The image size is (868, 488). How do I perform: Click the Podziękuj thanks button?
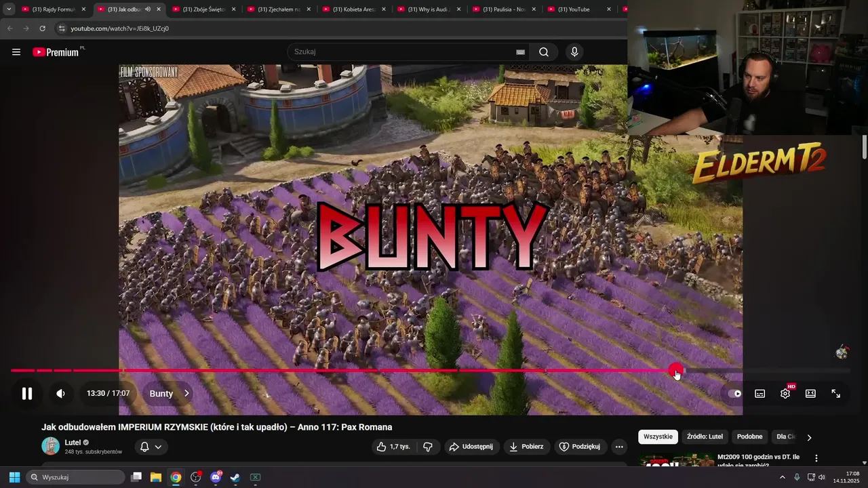[x=580, y=447]
